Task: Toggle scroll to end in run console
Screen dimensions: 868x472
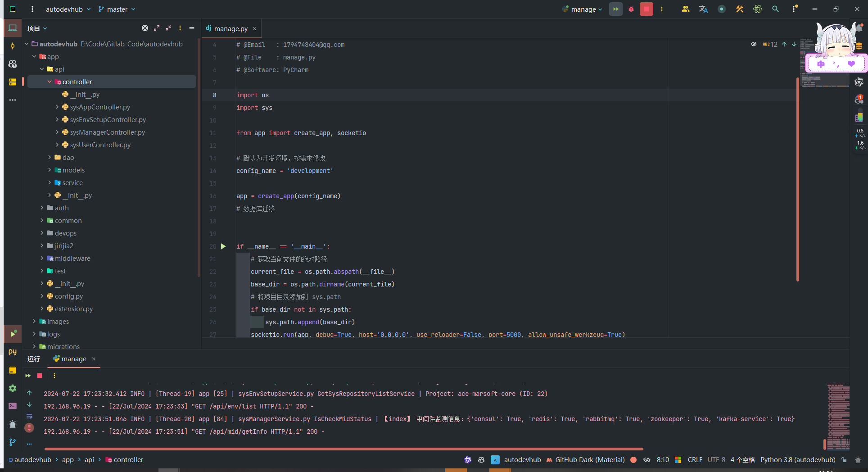Action: pos(29,428)
